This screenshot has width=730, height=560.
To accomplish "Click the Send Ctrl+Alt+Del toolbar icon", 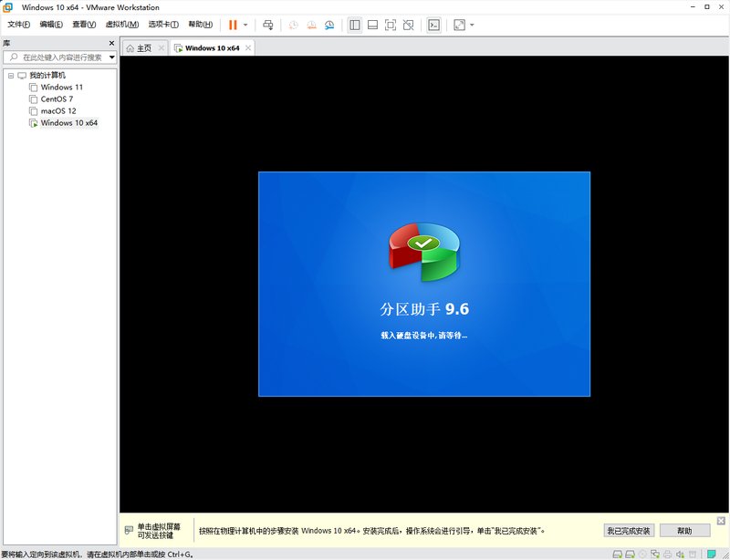I will click(x=268, y=25).
